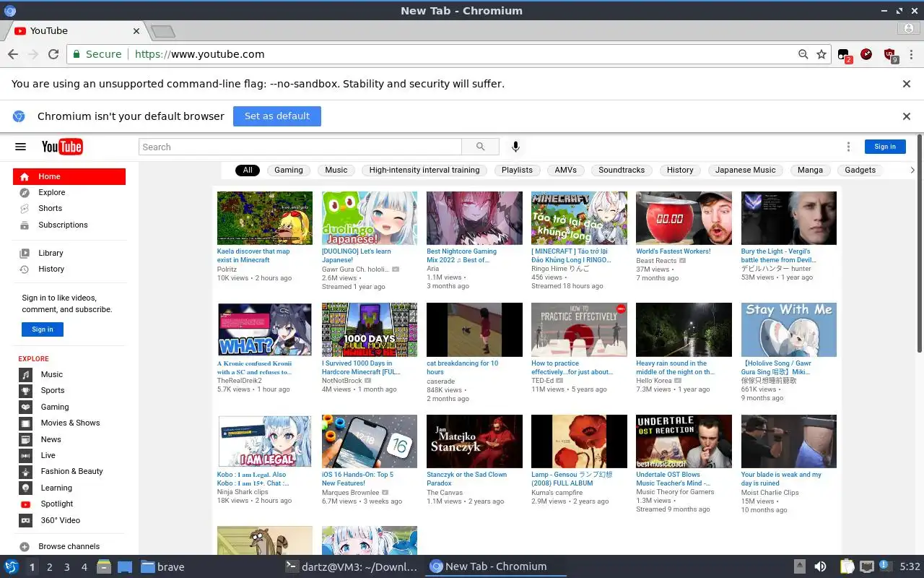Select the Music filter chip
924x578 pixels.
coord(336,170)
